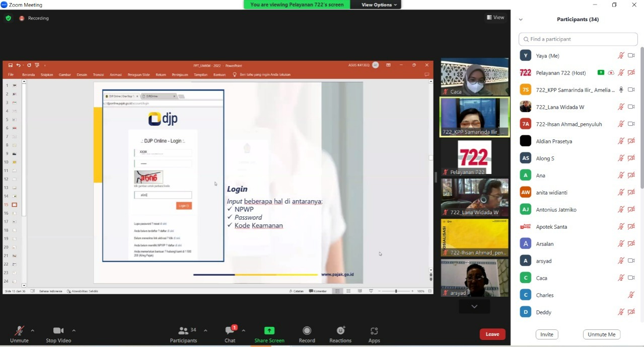
Task: Collapse the Participants panel chevron
Action: tap(521, 20)
